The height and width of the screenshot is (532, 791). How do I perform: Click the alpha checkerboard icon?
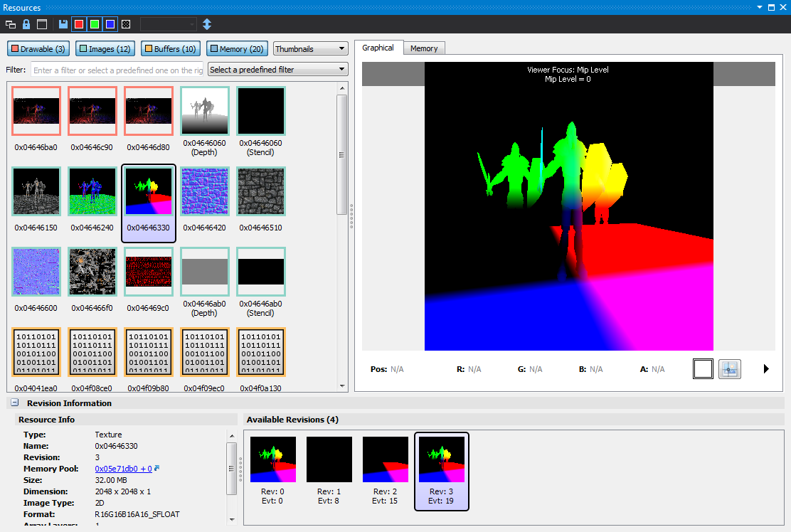pos(126,24)
